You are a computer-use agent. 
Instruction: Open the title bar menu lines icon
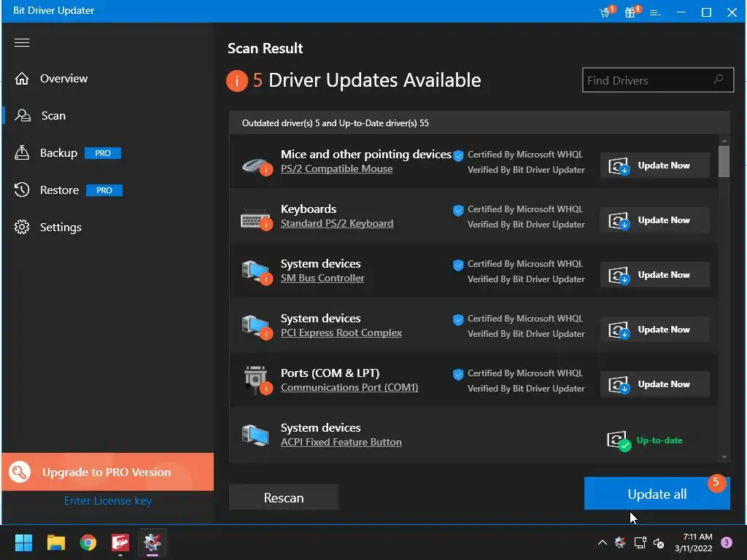655,13
